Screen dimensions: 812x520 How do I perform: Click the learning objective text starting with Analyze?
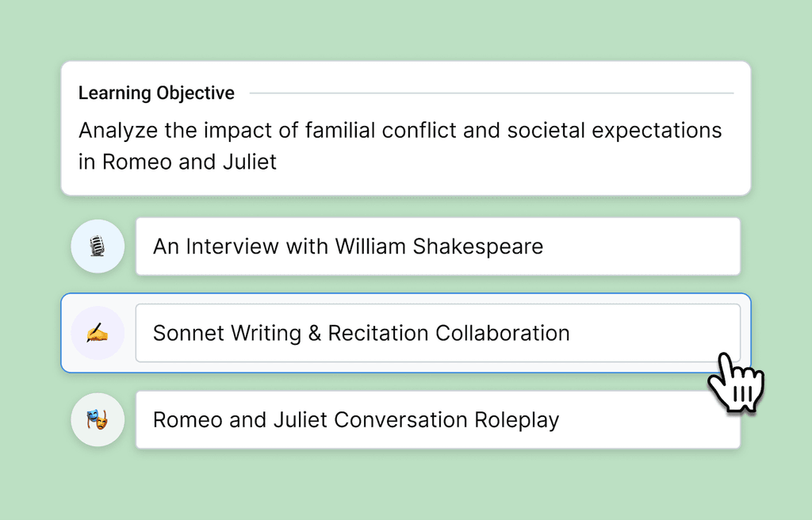click(x=400, y=130)
